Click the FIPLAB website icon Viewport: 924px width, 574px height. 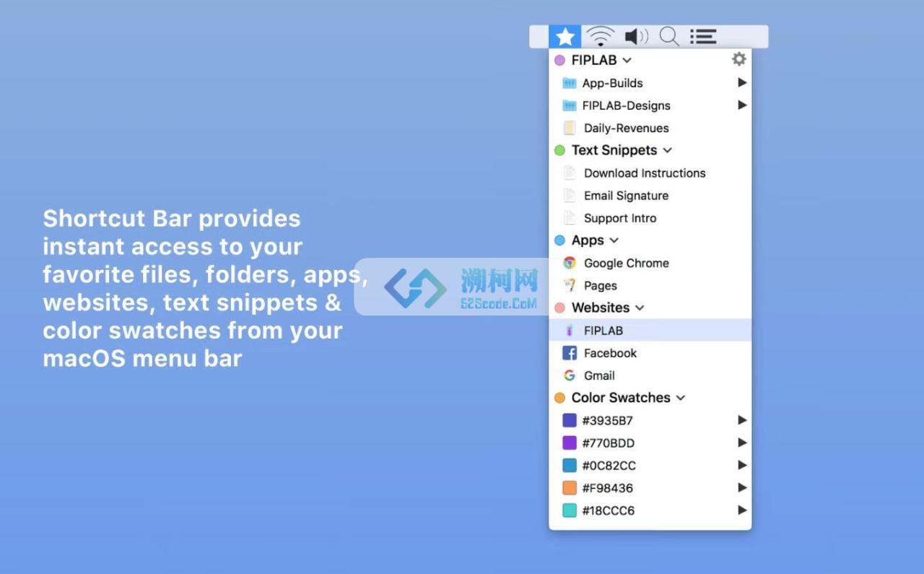coord(570,330)
